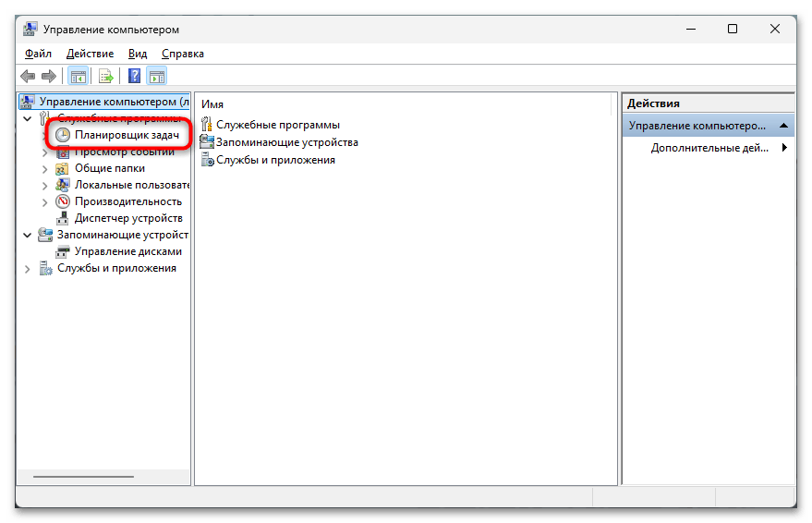
Task: Expand the Локальные пользователи node
Action: point(44,186)
